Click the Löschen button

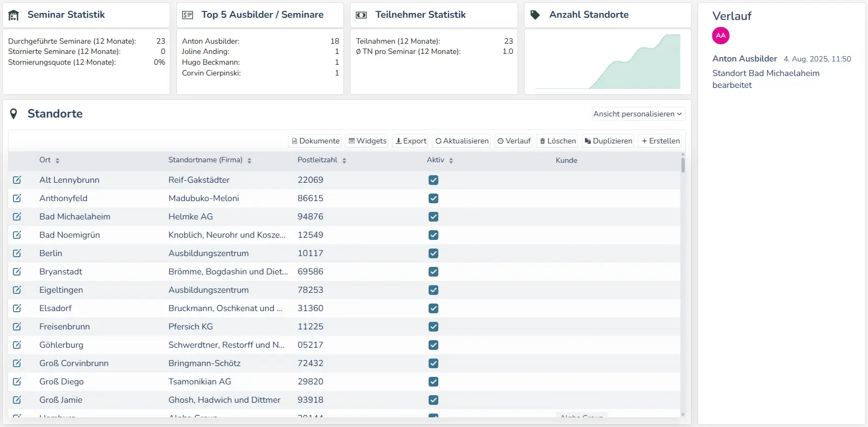click(558, 141)
